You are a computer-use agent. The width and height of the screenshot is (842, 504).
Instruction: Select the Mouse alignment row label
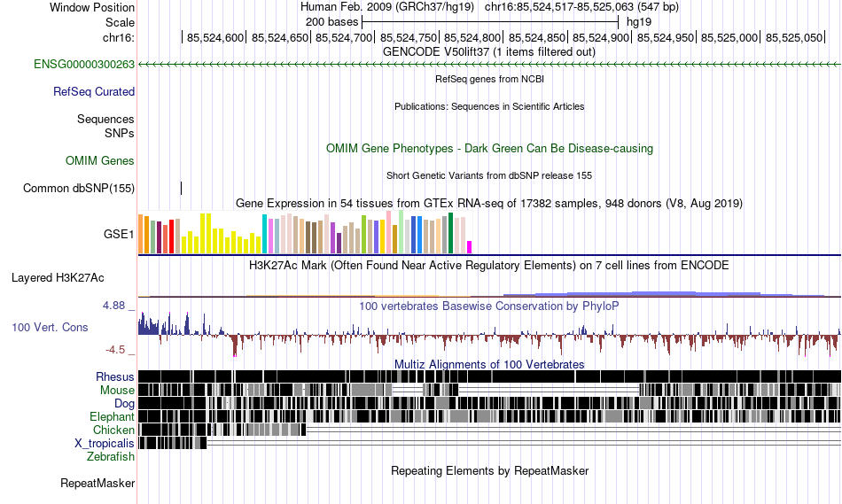[117, 391]
